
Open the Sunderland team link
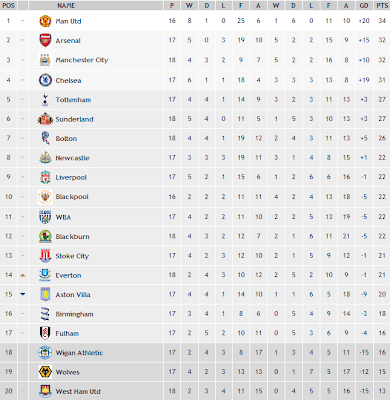point(74,119)
